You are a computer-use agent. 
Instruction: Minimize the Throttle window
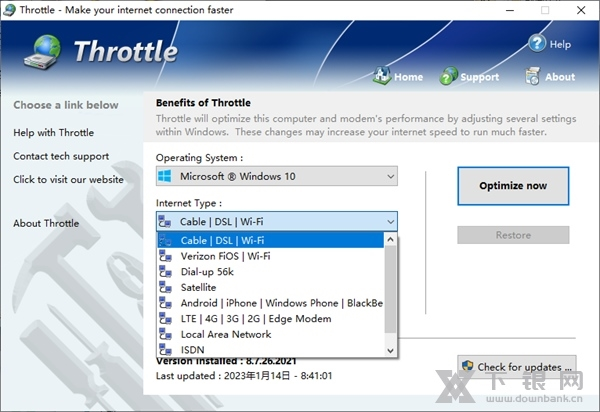(510, 10)
